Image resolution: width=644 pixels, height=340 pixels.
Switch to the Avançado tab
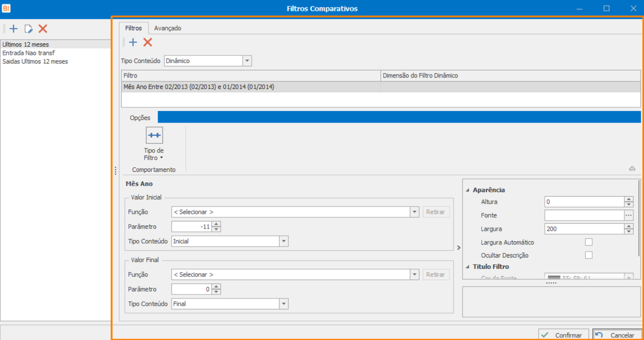point(168,28)
